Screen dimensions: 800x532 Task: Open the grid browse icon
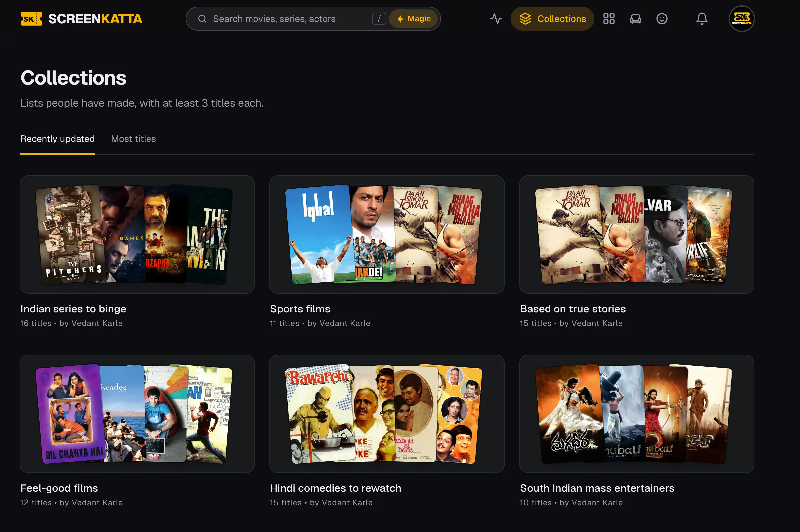tap(609, 19)
